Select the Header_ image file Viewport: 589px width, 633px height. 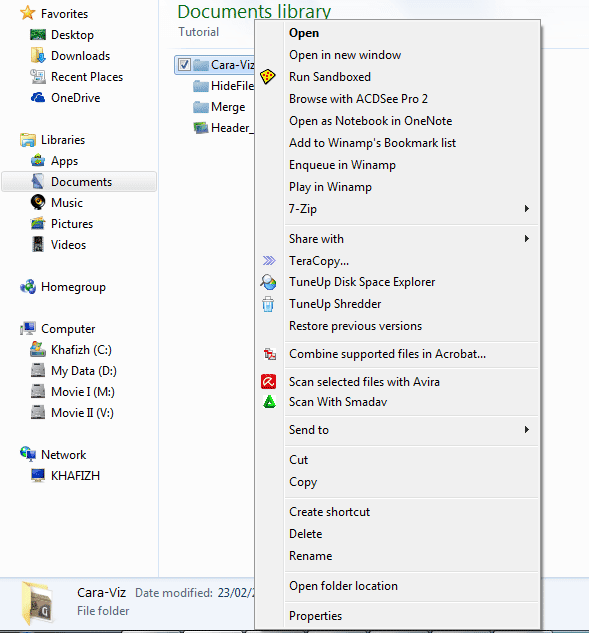tap(224, 128)
